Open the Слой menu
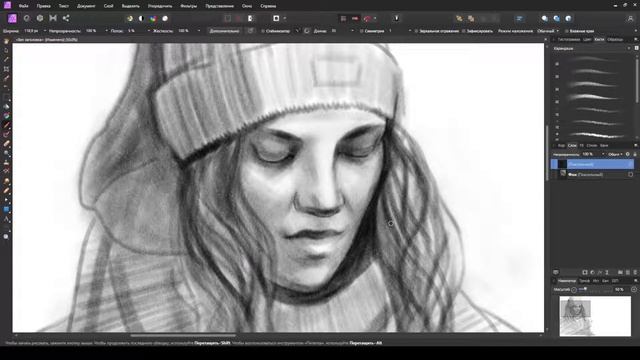Viewport: 640px width, 360px height. click(108, 6)
